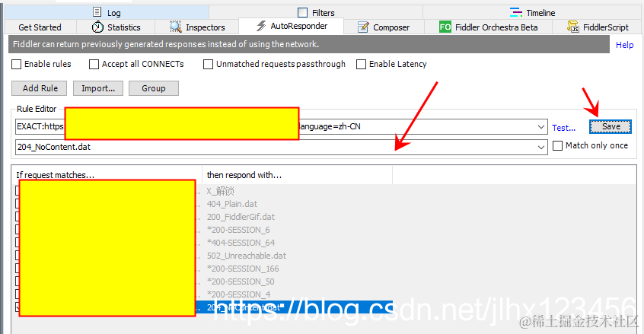Switch to the Filters tab

(316, 12)
